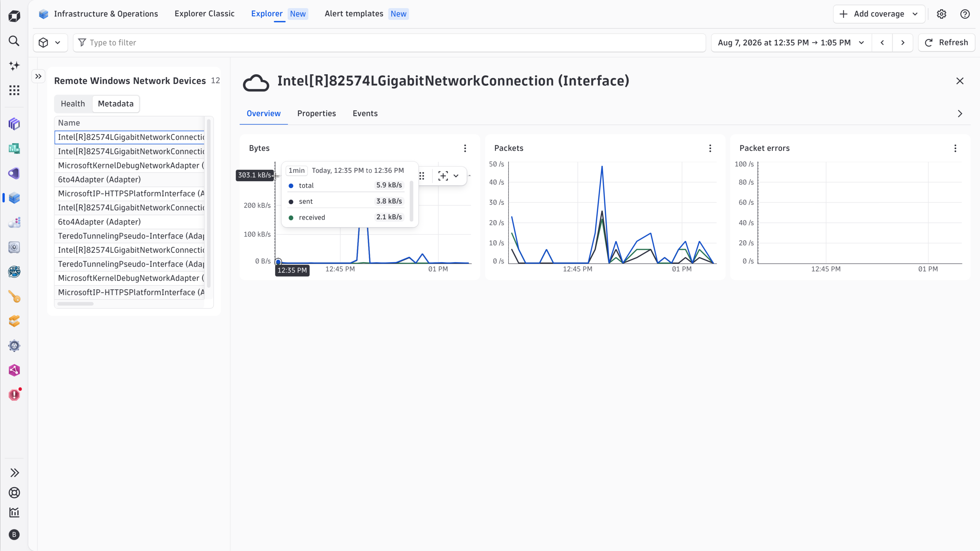Open the Davis AI sparkle icon

[x=14, y=65]
